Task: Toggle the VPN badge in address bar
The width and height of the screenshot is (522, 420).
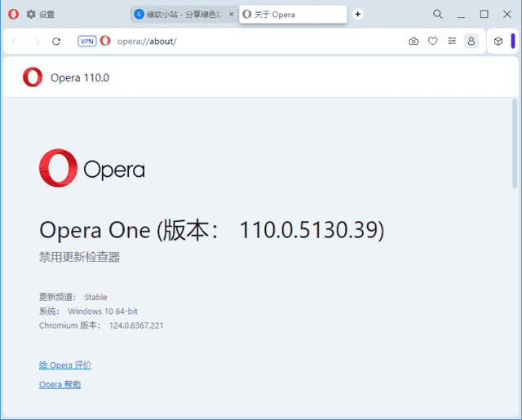Action: pyautogui.click(x=86, y=42)
